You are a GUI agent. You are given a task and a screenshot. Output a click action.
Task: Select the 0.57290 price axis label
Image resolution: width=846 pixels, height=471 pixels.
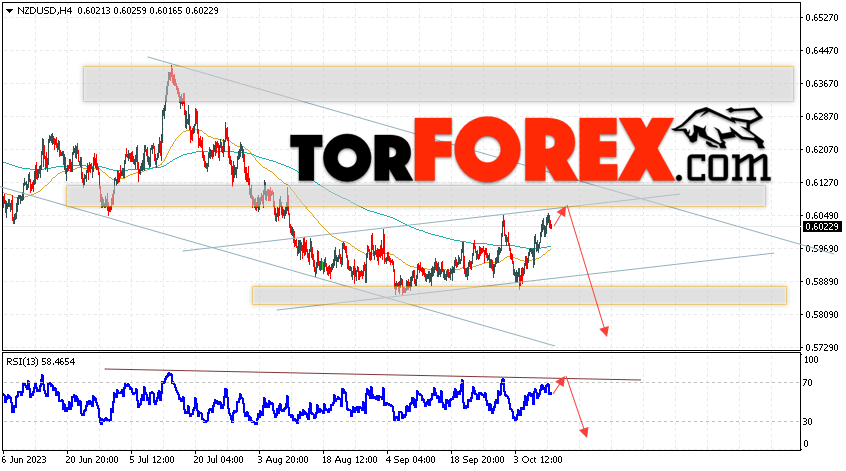pos(822,347)
